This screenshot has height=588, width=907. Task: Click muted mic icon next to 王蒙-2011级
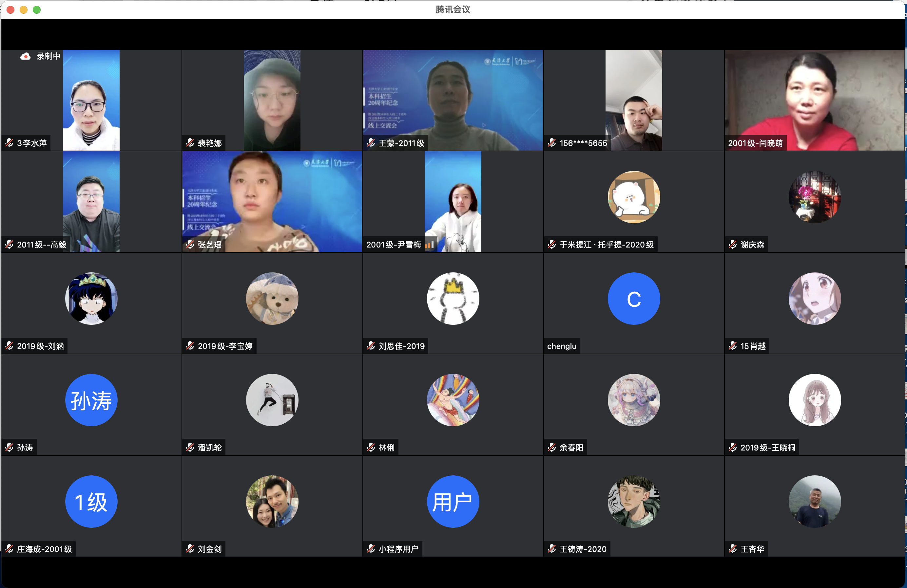click(x=371, y=143)
